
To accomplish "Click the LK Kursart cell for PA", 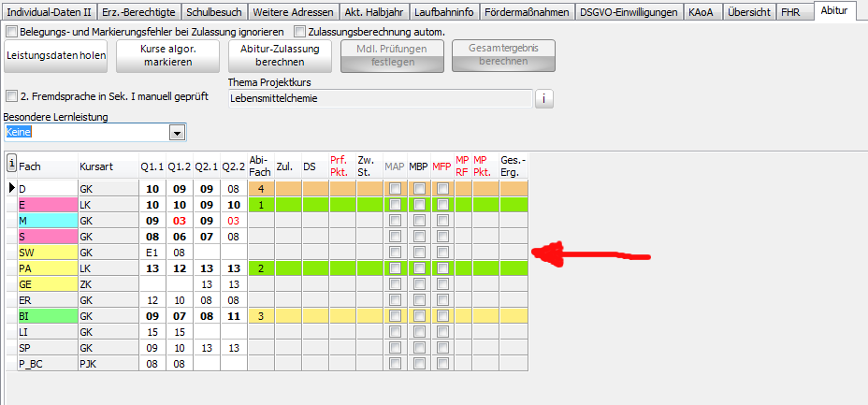I will click(108, 268).
